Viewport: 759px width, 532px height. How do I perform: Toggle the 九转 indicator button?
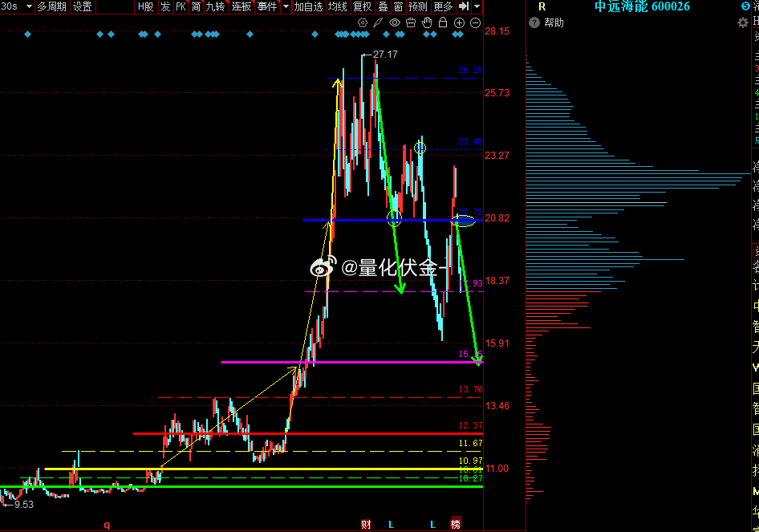(215, 6)
